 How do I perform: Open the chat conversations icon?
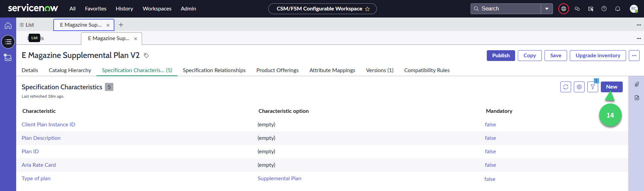pyautogui.click(x=577, y=9)
